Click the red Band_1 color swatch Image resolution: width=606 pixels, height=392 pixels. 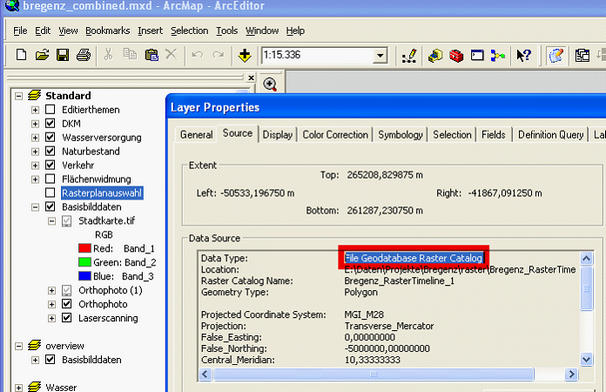pos(84,248)
